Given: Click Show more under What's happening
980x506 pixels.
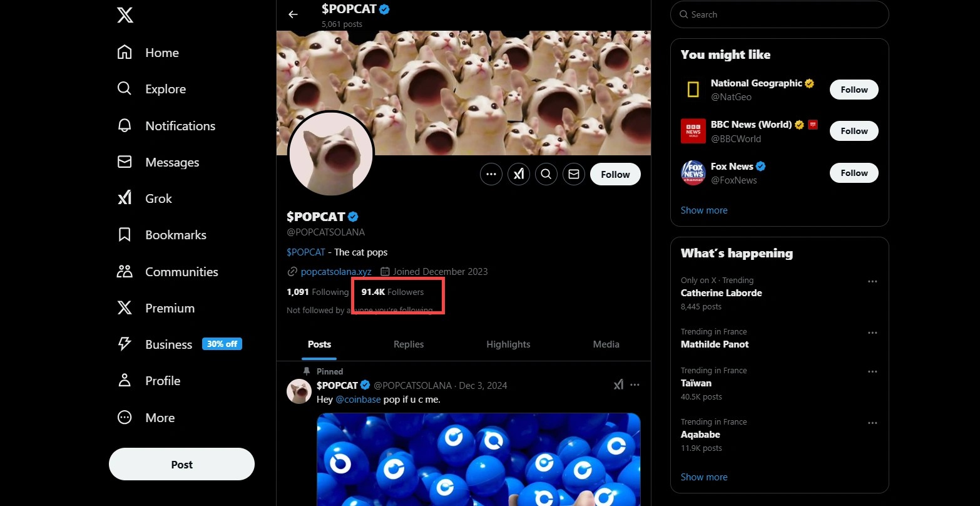Looking at the screenshot, I should tap(704, 477).
